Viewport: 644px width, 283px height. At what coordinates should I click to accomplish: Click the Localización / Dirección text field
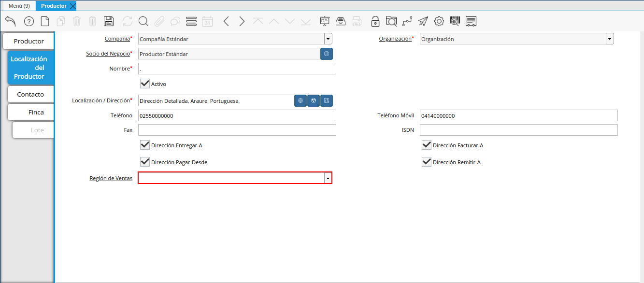click(216, 100)
